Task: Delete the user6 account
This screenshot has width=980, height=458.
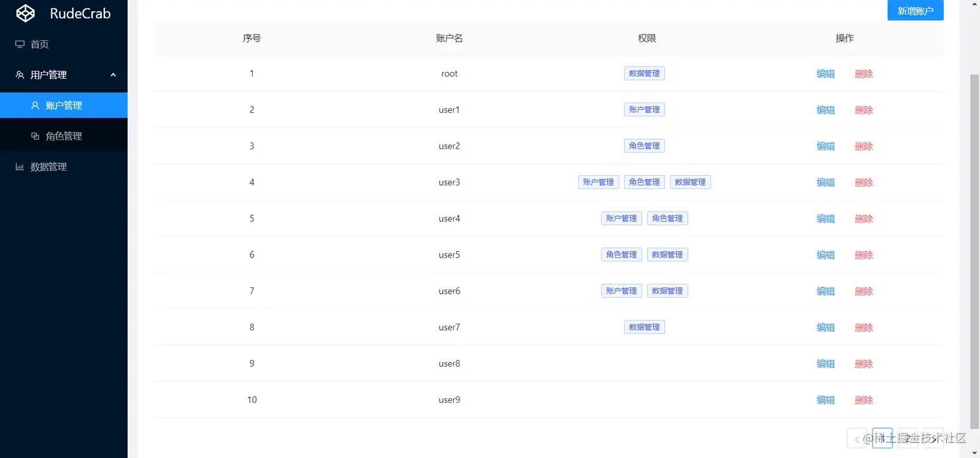Action: pos(864,291)
